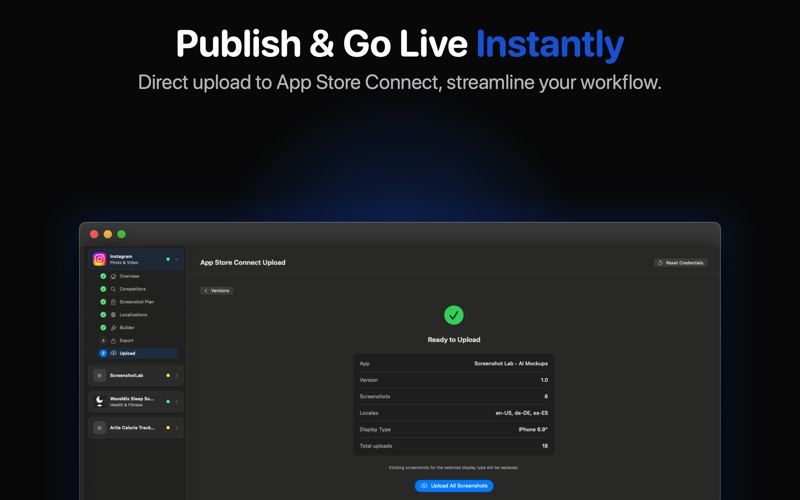
Task: Go back to Versions
Action: pyautogui.click(x=217, y=290)
